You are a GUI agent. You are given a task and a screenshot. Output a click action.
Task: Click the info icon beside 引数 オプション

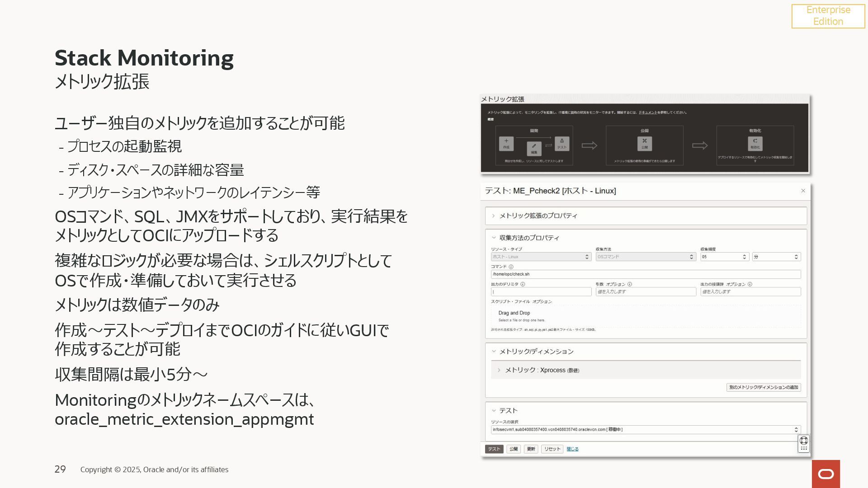[630, 284]
